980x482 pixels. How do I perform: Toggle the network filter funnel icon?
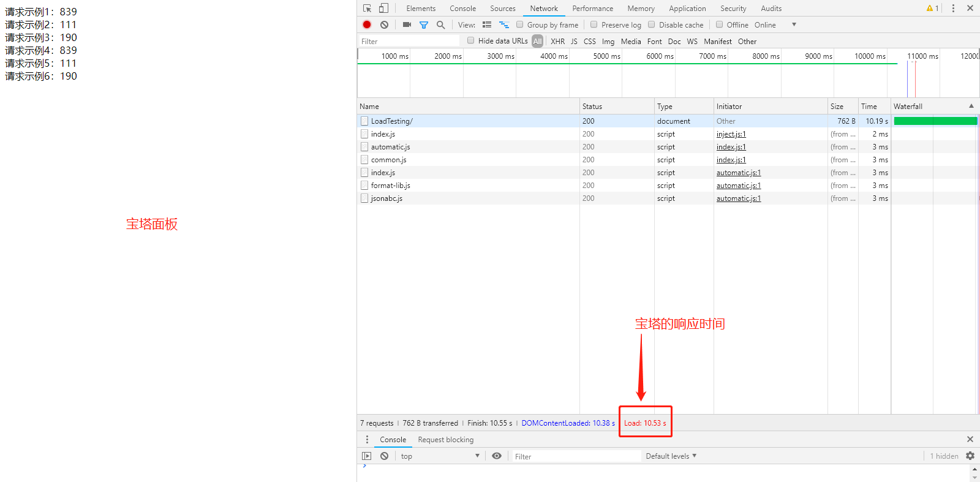pos(423,25)
